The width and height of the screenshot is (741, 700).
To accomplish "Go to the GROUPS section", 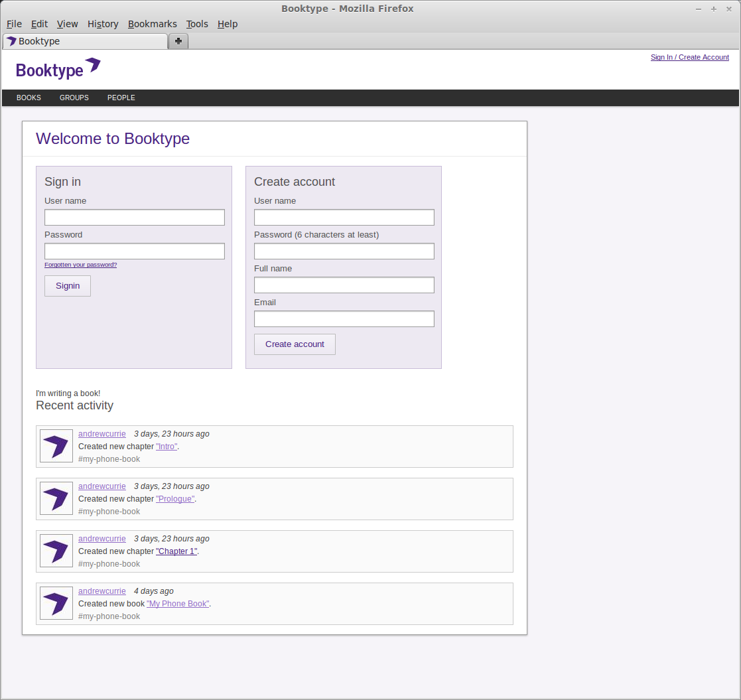I will 74,98.
